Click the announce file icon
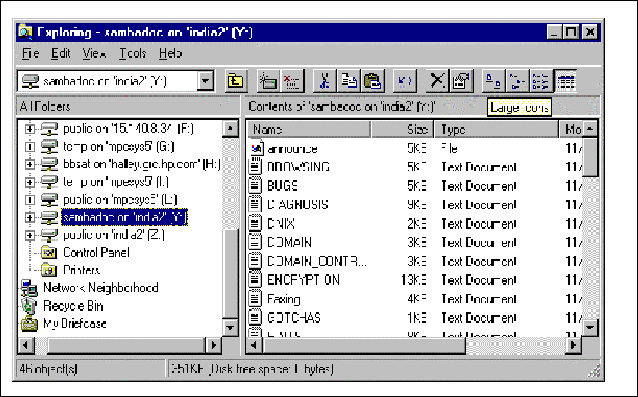638x397 pixels. click(256, 148)
